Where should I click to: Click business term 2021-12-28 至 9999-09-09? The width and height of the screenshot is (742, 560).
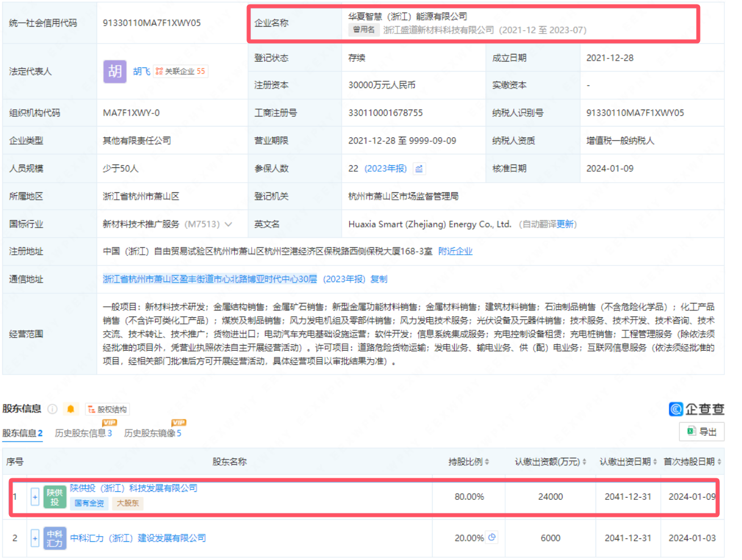coord(403,141)
